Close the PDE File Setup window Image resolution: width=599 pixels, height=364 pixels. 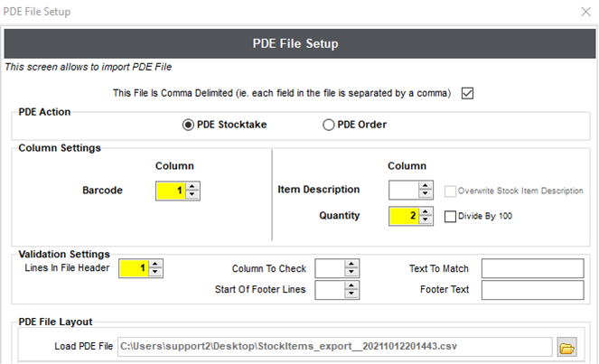click(585, 12)
